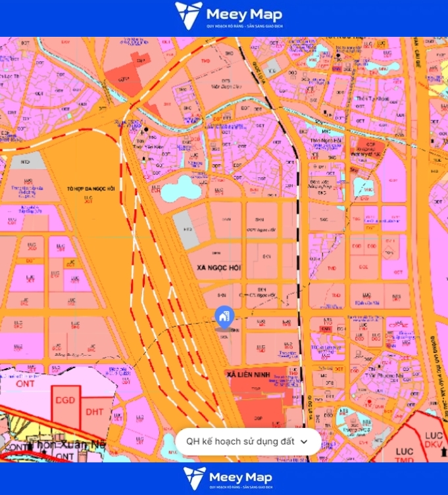Screen dimensions: 448x495
Task: Select the blue building location pin marker
Action: [224, 318]
